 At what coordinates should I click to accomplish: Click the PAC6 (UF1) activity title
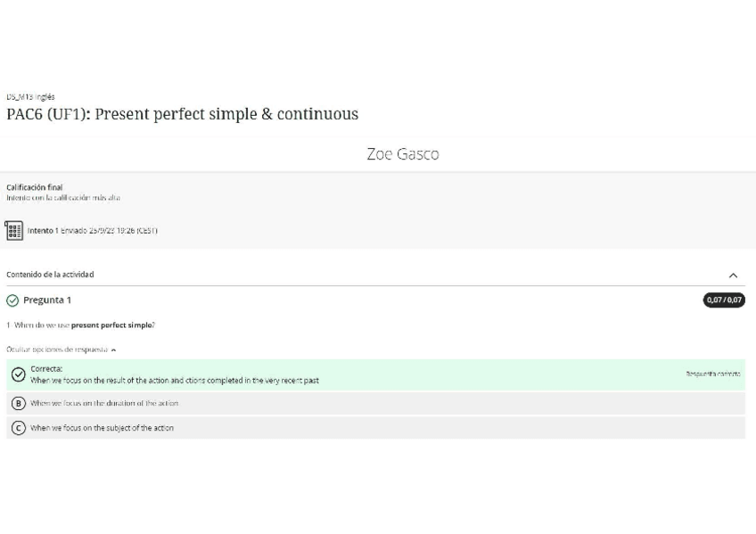pyautogui.click(x=182, y=114)
